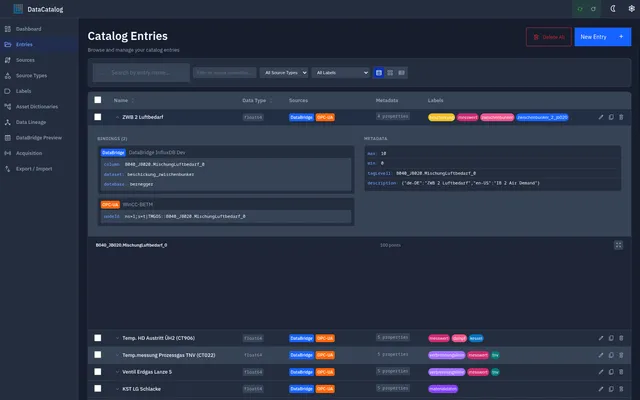
Task: Edit the KST LG Schlacke entry
Action: tap(601, 389)
